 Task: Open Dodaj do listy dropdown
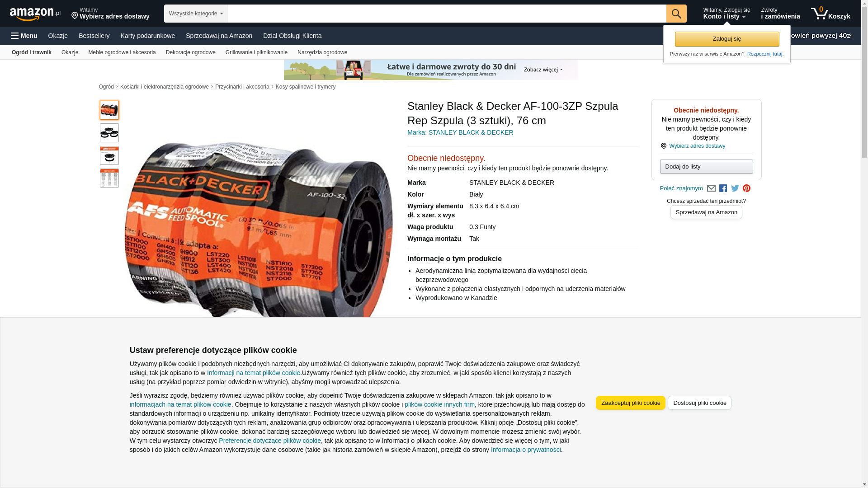tap(706, 167)
